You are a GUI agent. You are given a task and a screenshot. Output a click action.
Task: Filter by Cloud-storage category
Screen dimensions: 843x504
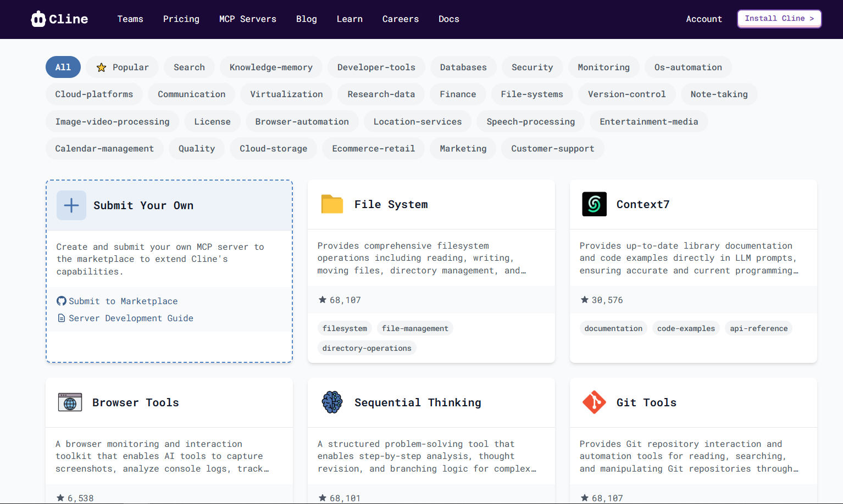[274, 148]
